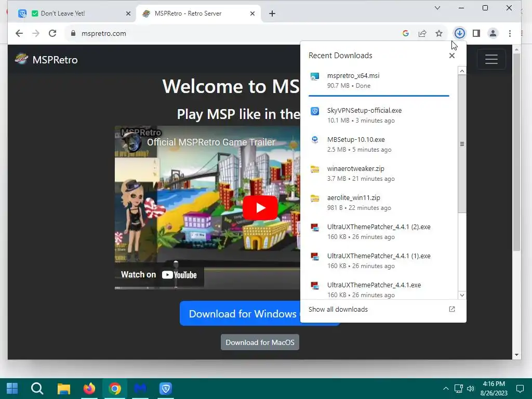
Task: Close the Recent Downloads popup
Action: [x=451, y=56]
